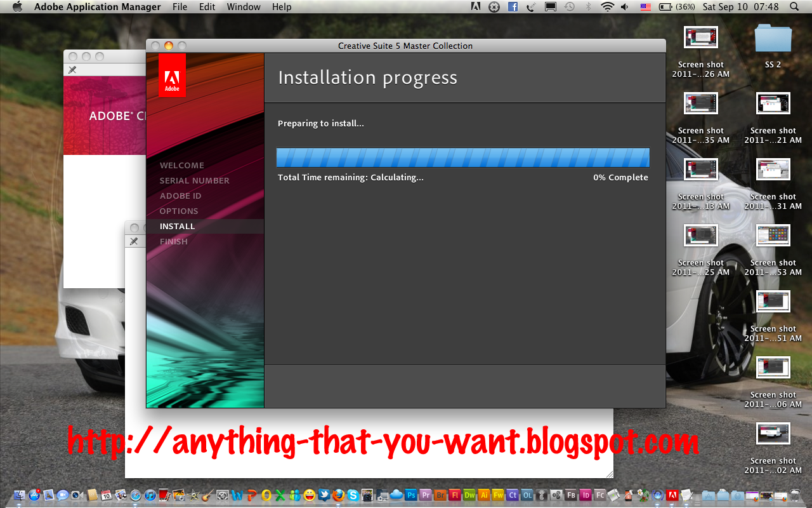Select Screen shot 2011-...35 AM thumbnail
Viewport: 812px width, 508px height.
coord(701,104)
